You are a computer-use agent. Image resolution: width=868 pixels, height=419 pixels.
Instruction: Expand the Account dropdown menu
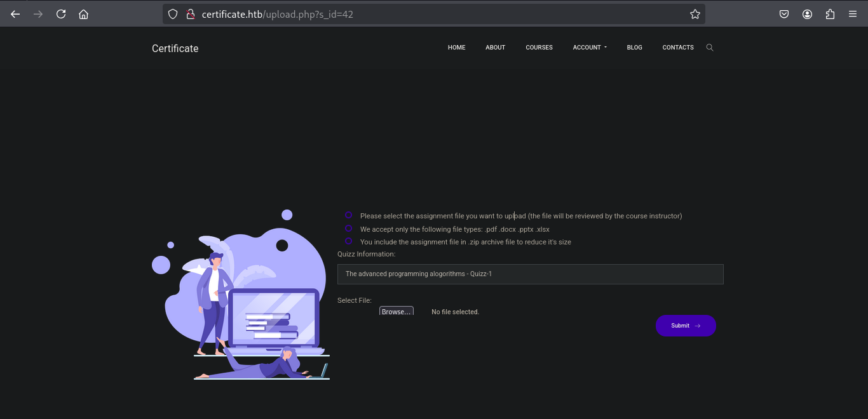click(x=589, y=48)
